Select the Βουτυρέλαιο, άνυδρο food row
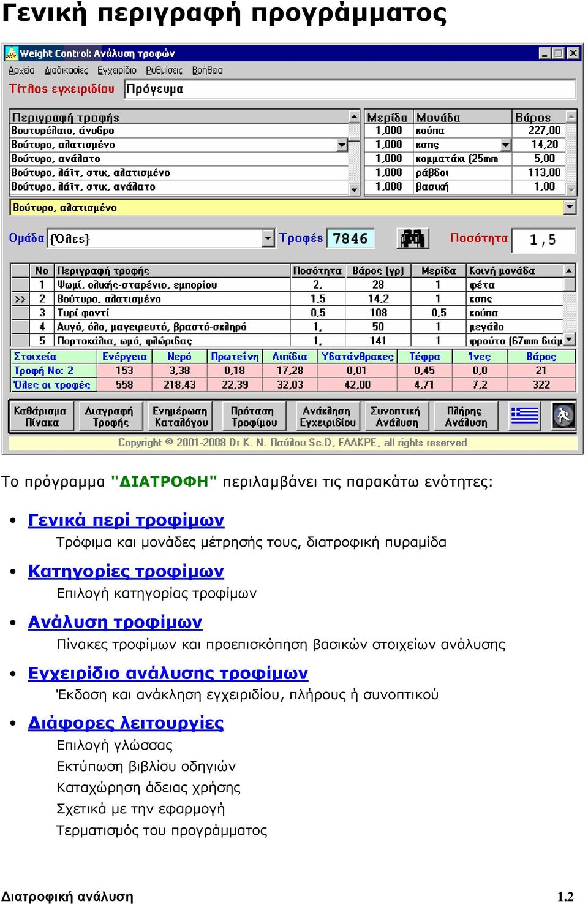The image size is (588, 904). click(179, 131)
